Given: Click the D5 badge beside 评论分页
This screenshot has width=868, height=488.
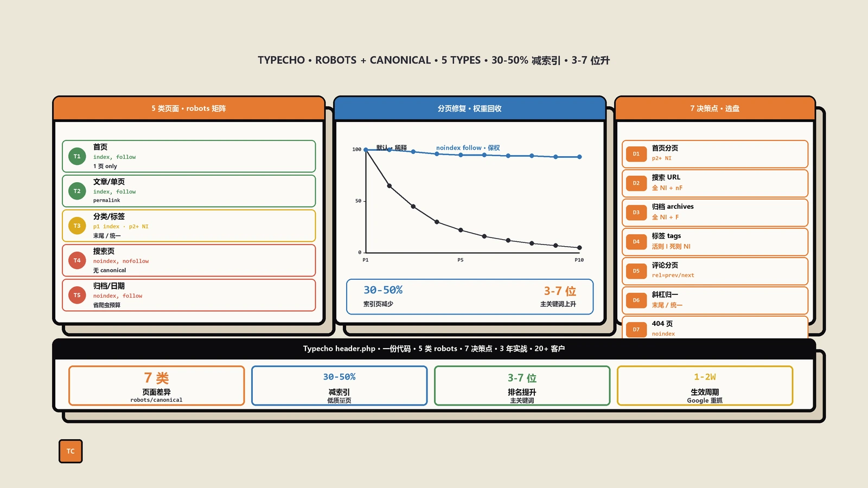Looking at the screenshot, I should coord(636,271).
